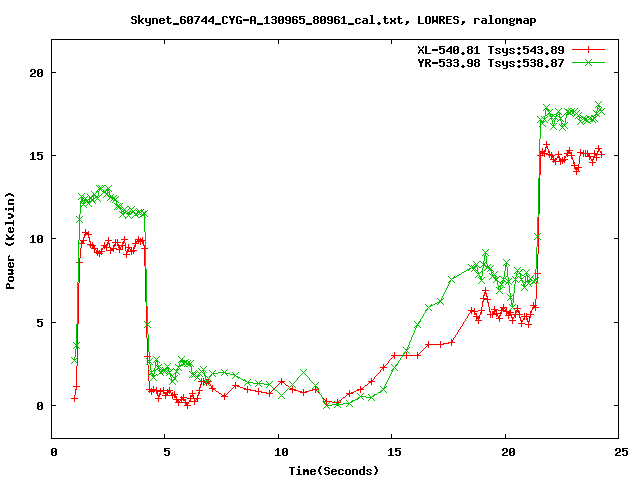Click x-axis tick label 0 at origin
Screen dimensions: 640x480
coord(53,452)
